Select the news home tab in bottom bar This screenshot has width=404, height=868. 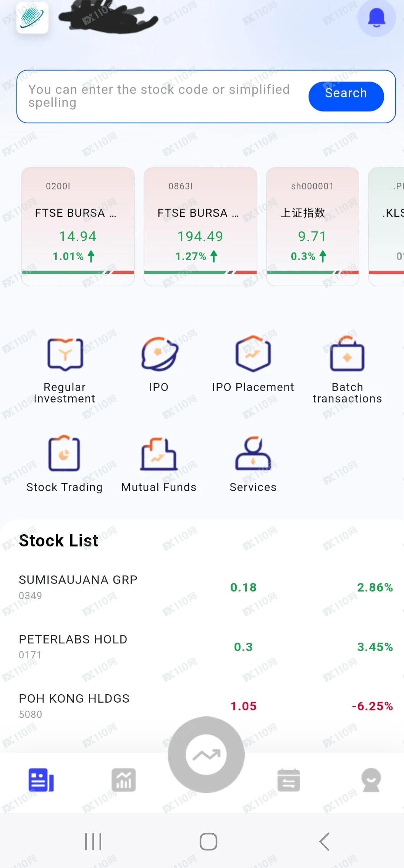41,780
